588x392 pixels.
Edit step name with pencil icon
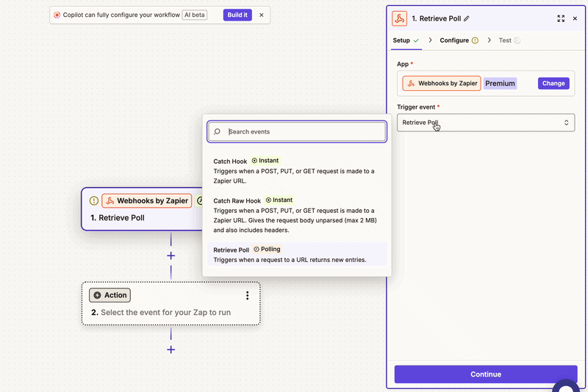(x=467, y=18)
